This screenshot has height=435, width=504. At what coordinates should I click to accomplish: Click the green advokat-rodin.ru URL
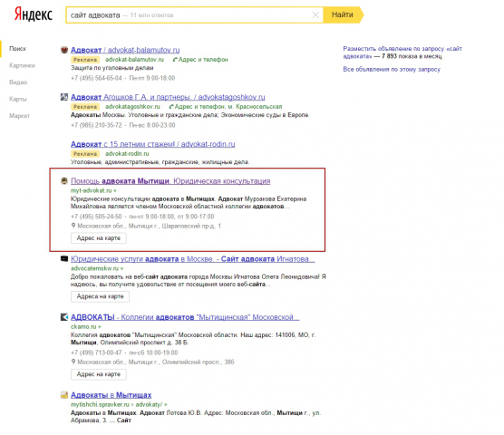coord(127,153)
